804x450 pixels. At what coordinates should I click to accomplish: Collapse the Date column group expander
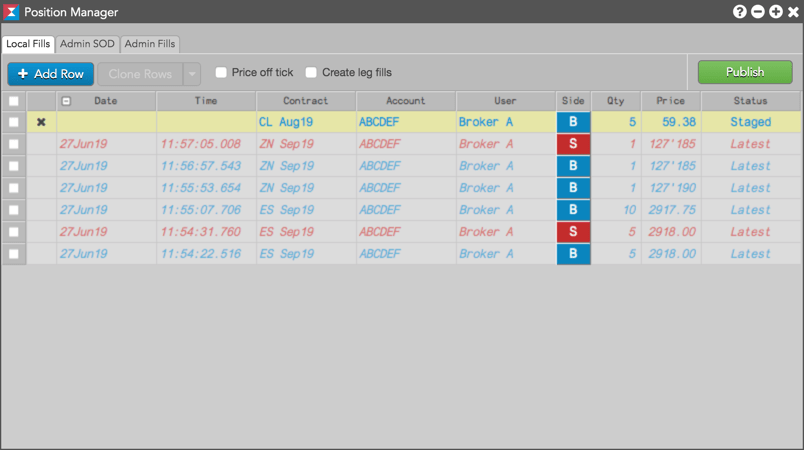tap(66, 101)
